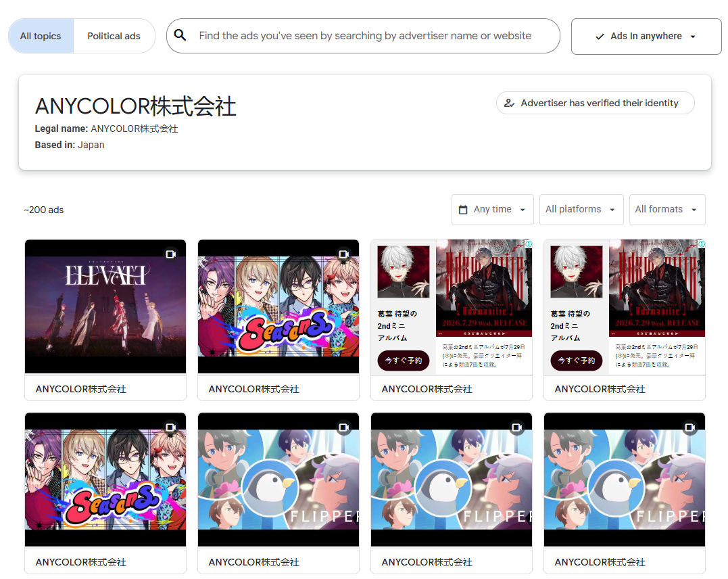Click advertiser name under first-row Seasons ad
The width and height of the screenshot is (728, 579).
click(x=254, y=389)
